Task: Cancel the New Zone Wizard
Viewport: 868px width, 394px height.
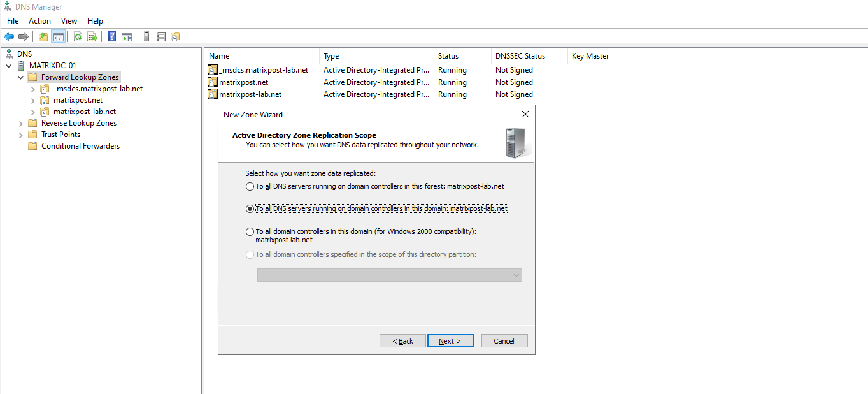Action: (504, 341)
